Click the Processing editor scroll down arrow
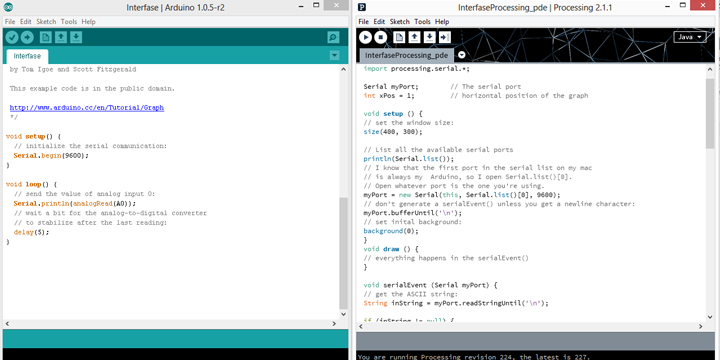The width and height of the screenshot is (720, 360). coord(710,317)
